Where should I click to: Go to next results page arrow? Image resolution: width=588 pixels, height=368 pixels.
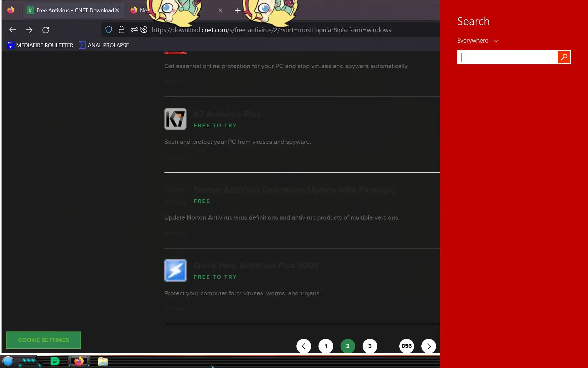click(428, 346)
